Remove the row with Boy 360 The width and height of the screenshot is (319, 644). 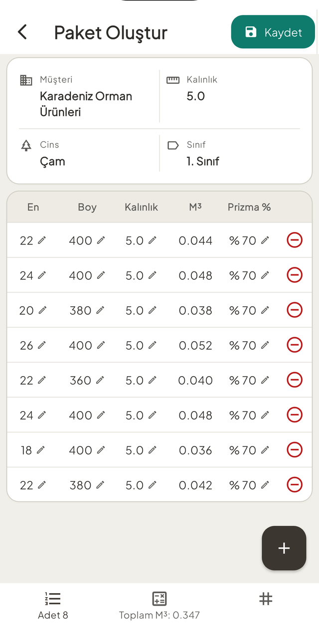click(295, 380)
